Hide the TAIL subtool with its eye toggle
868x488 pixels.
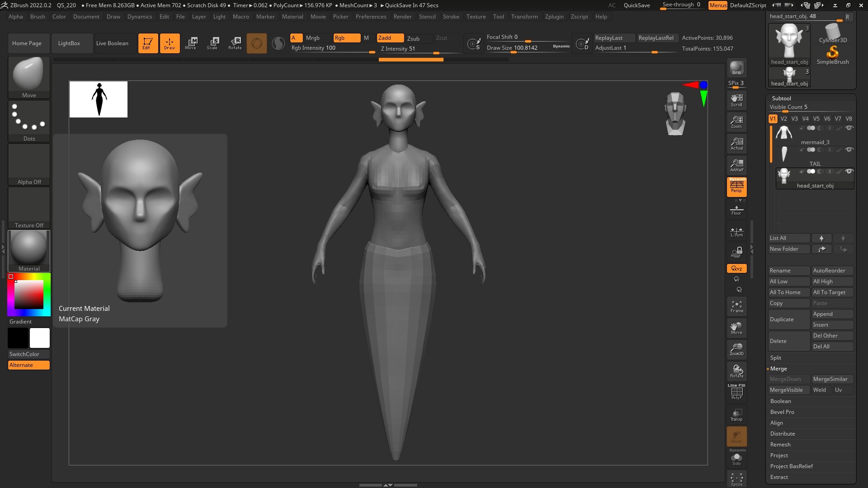click(x=849, y=150)
